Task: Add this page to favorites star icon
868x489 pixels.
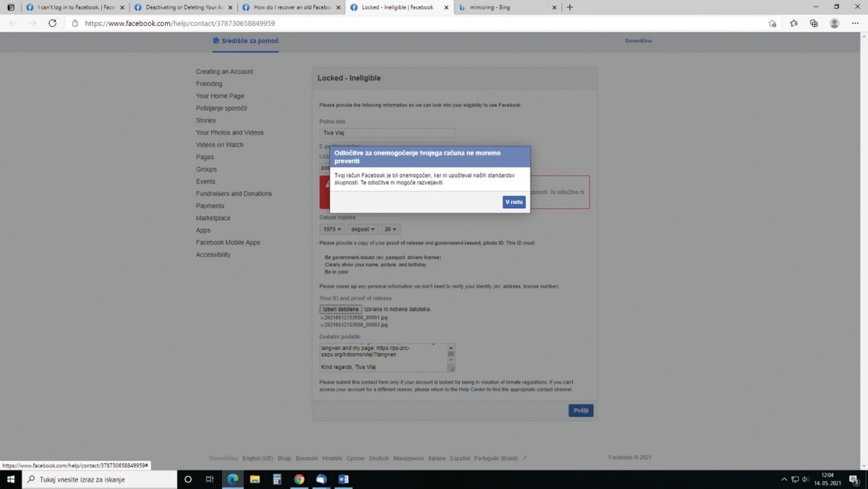Action: click(773, 23)
